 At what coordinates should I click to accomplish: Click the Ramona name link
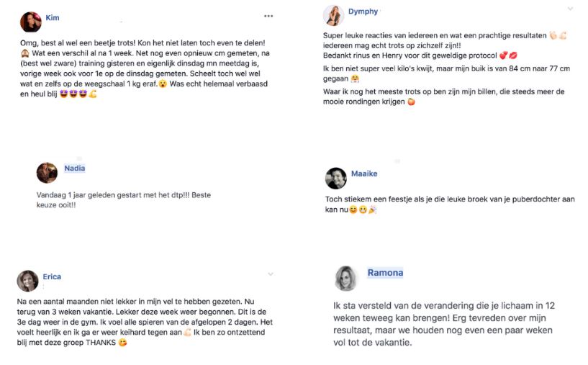(x=385, y=273)
